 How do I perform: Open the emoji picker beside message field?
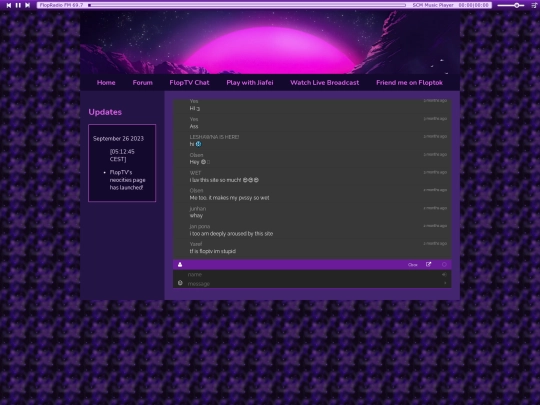pos(180,283)
